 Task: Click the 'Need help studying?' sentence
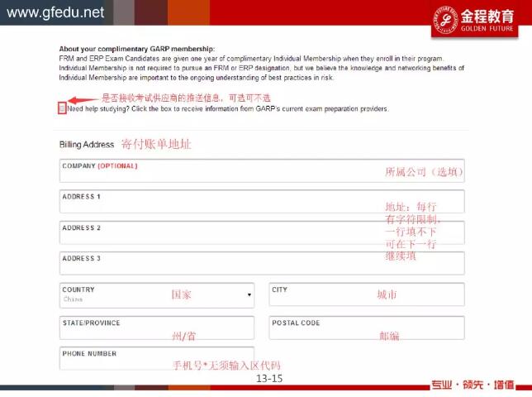point(227,109)
